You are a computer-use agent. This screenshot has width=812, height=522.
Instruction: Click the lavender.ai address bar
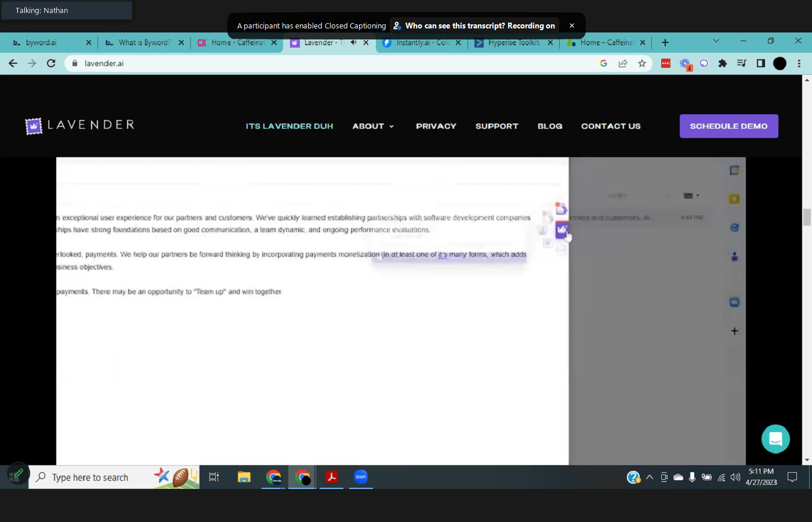pos(336,63)
